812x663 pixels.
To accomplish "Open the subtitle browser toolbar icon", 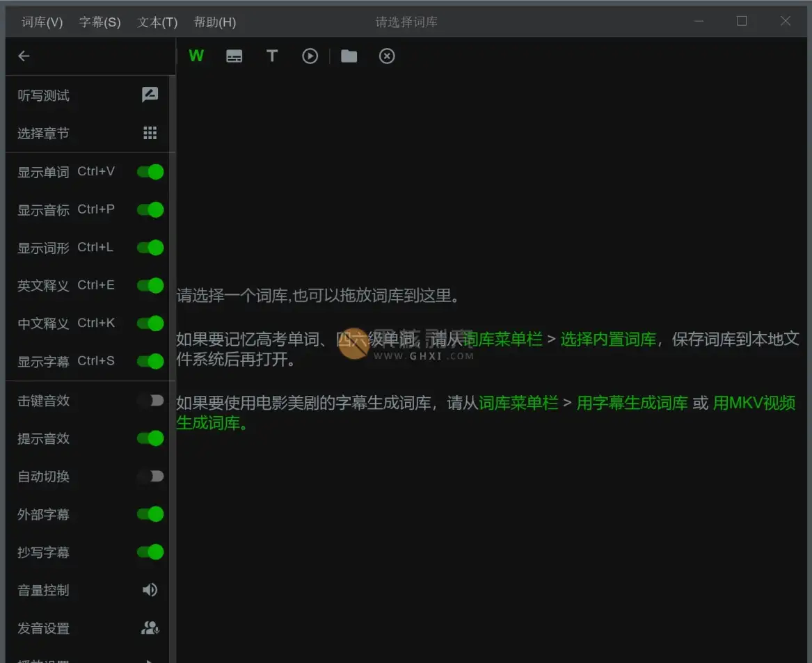I will pos(234,56).
